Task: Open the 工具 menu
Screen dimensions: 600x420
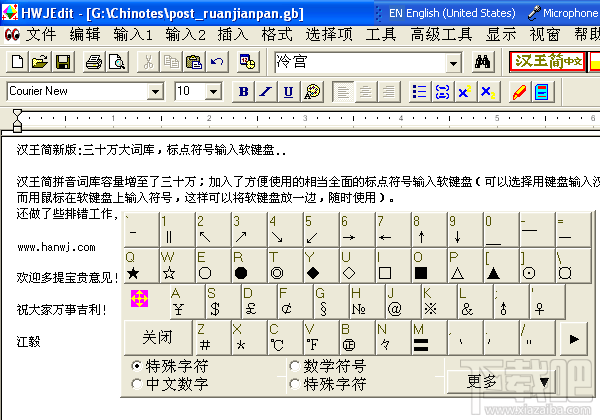Action: [x=381, y=35]
